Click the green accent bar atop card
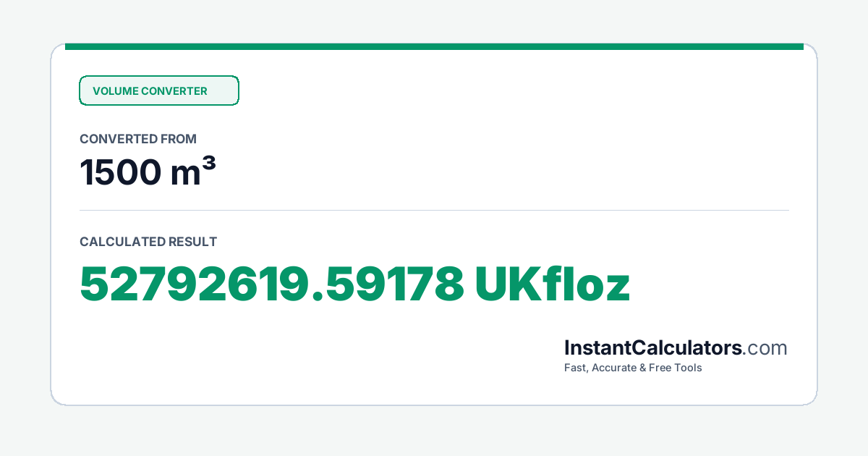 (x=434, y=46)
